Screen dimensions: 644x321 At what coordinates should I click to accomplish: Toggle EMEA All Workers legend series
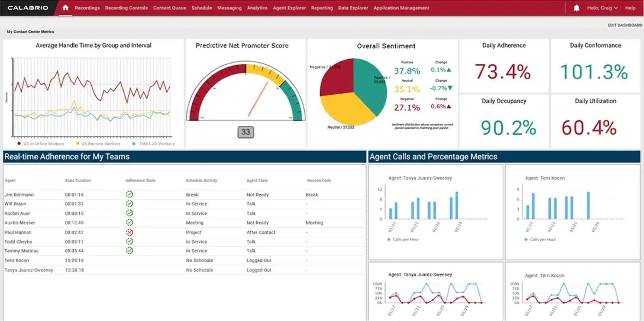[x=153, y=144]
